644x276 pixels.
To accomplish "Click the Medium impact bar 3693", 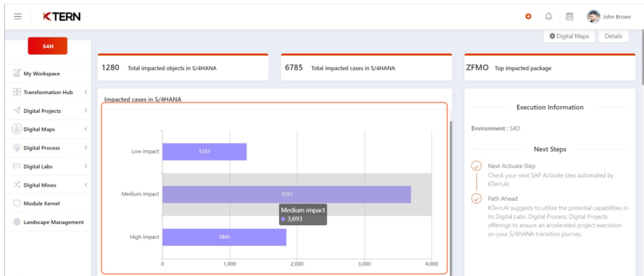I will 286,194.
